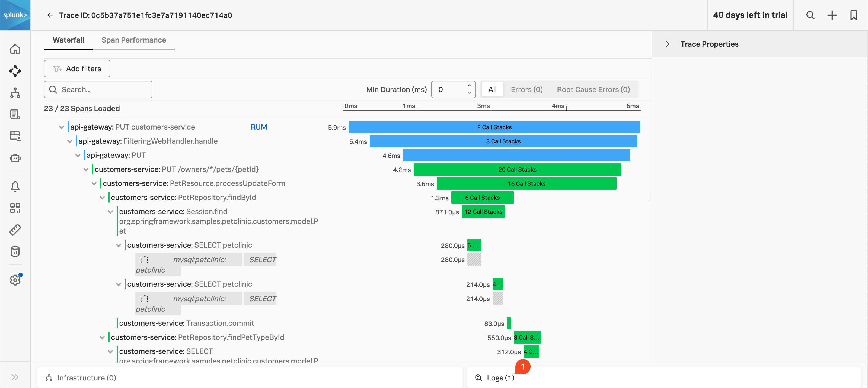The height and width of the screenshot is (388, 868).
Task: Collapse the second SELECT petclinic span
Action: pos(118,285)
